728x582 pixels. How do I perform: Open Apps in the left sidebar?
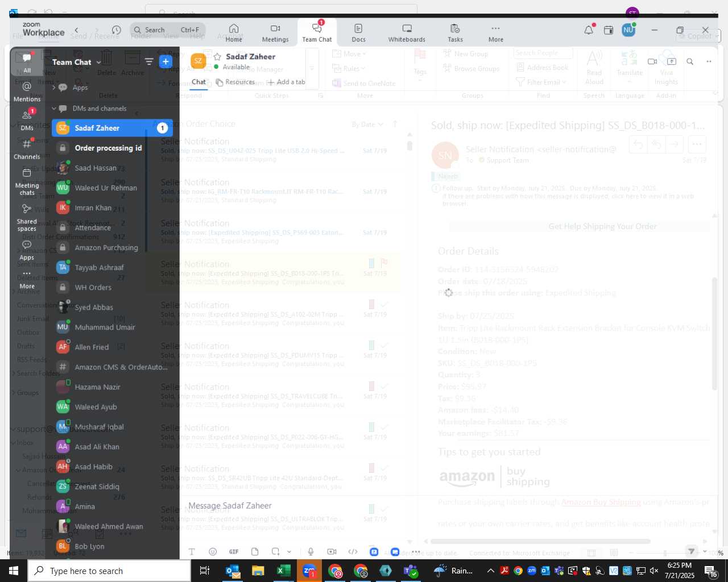(x=27, y=250)
